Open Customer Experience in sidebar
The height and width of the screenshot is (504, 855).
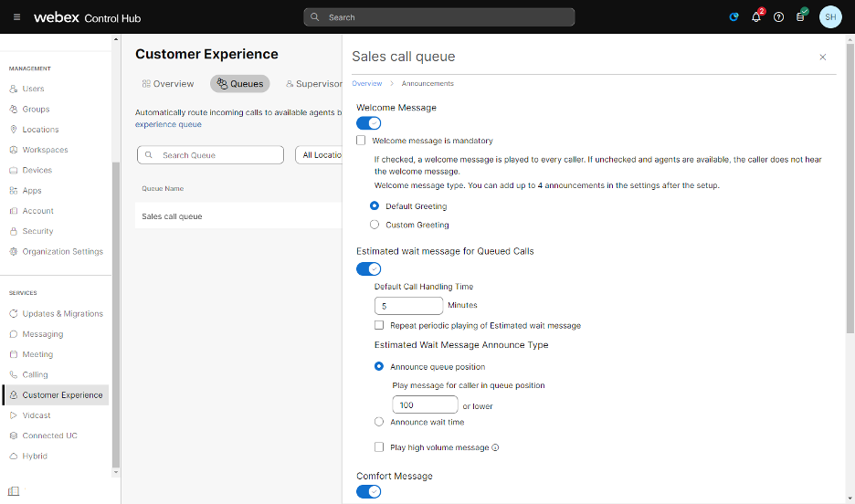(56, 395)
